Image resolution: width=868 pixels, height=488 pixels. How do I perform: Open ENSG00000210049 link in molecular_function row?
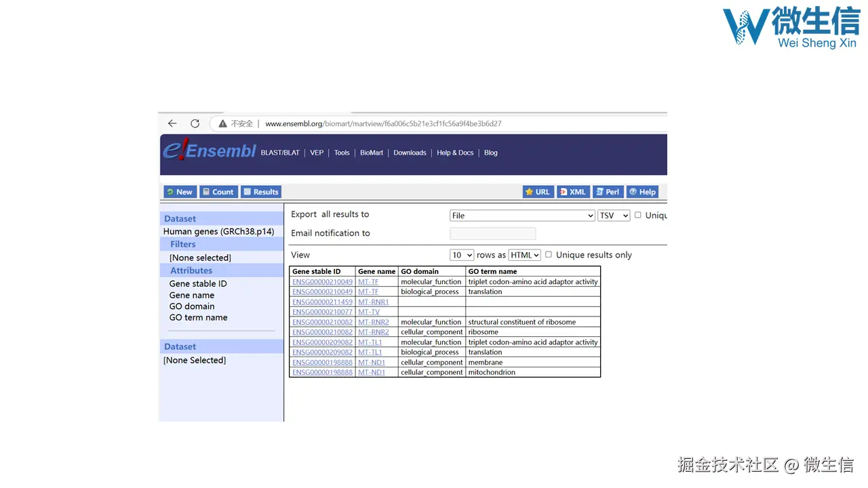[x=322, y=281]
